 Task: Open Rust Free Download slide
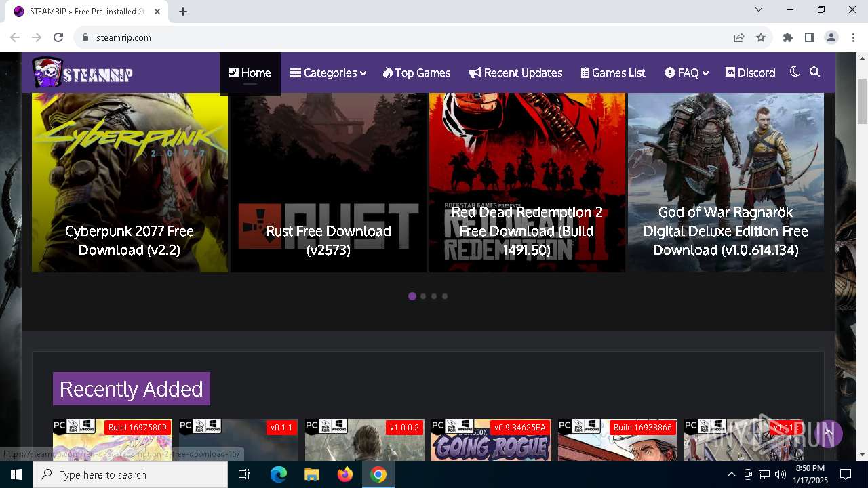point(328,182)
